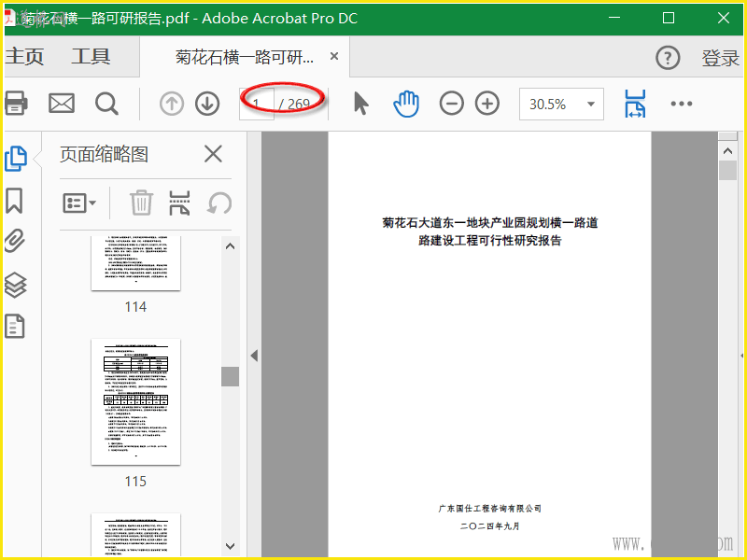747x560 pixels.
Task: Close the page thumbnails panel
Action: [x=213, y=154]
